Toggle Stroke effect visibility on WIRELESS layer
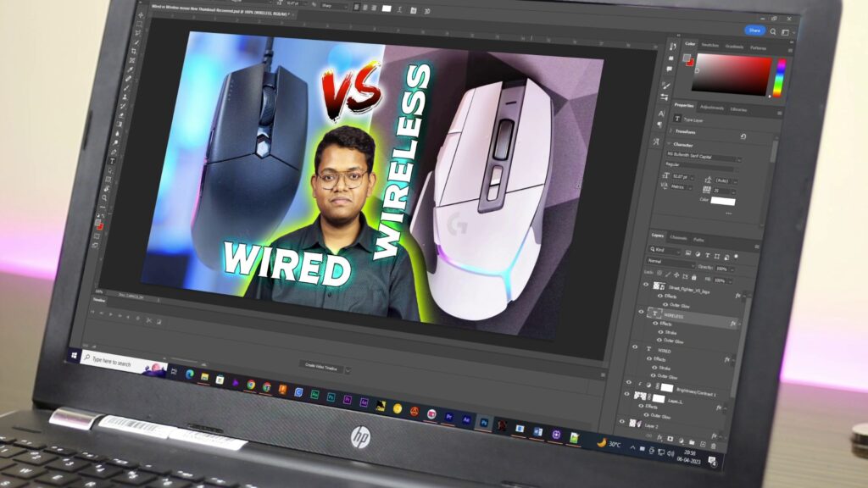Viewport: 868px width, 488px height. tap(659, 332)
